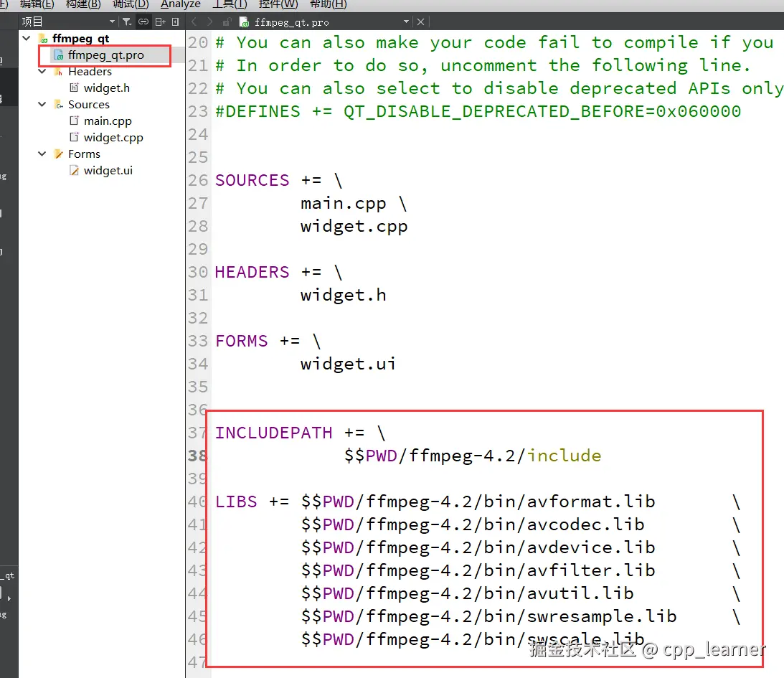Click on the LIBS keyword in editor

pos(236,502)
